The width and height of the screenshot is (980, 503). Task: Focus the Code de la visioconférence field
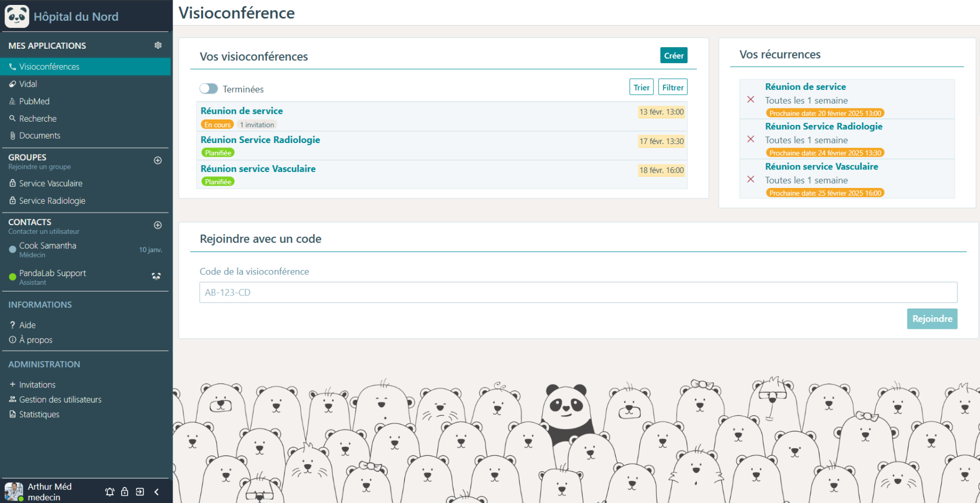[578, 292]
